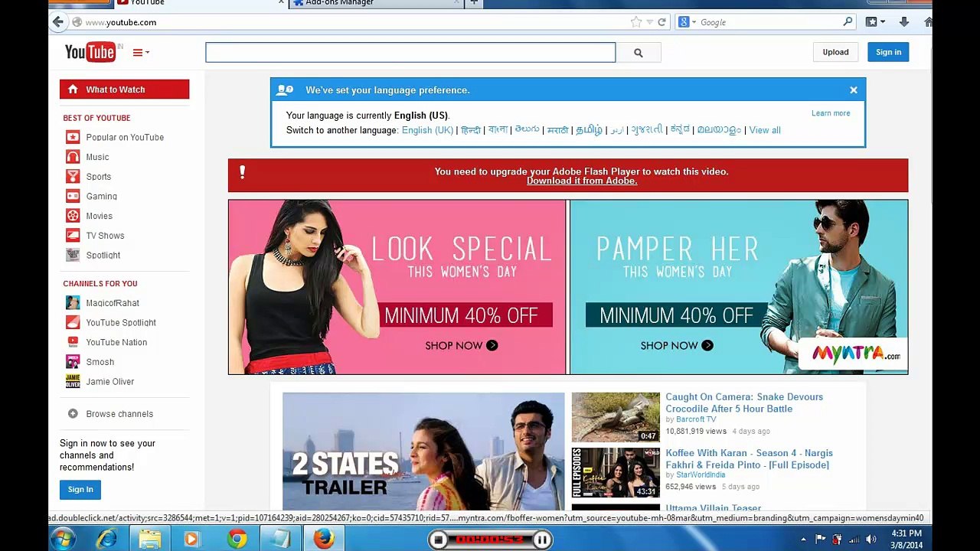Open What to Watch

[124, 90]
